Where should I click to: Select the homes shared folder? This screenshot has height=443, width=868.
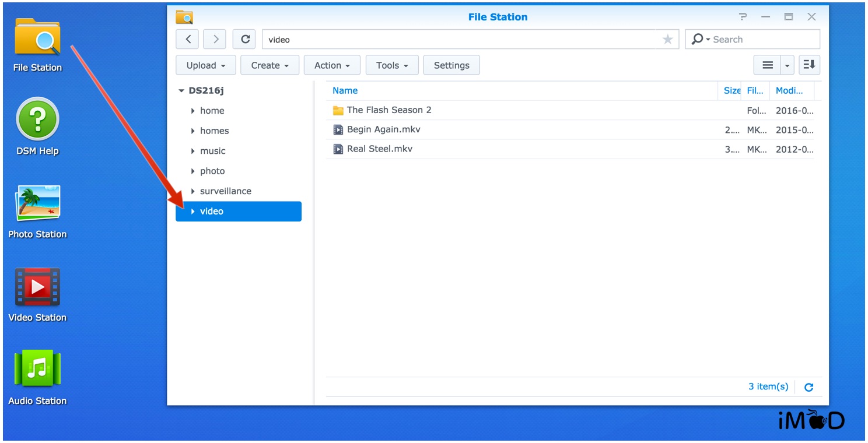coord(214,131)
